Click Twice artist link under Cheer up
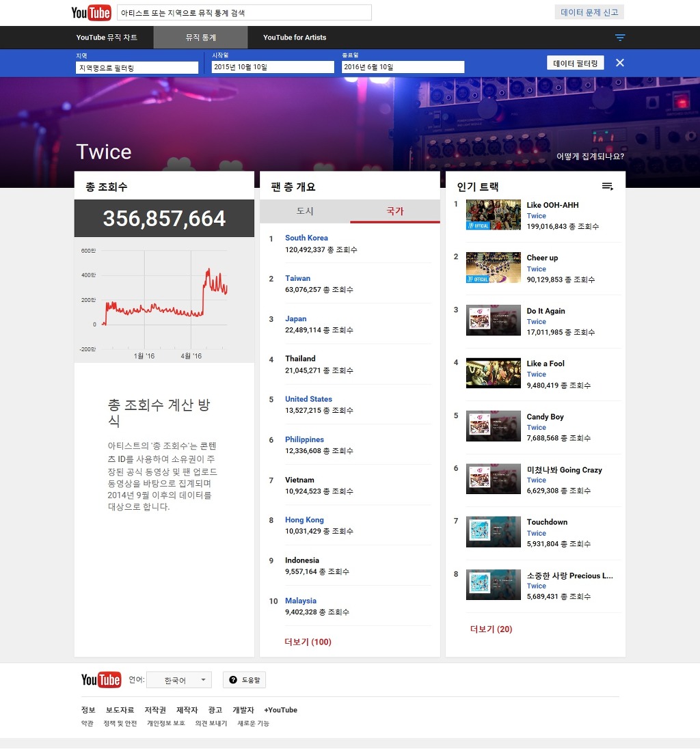Screen dimensions: 700x749 536,269
